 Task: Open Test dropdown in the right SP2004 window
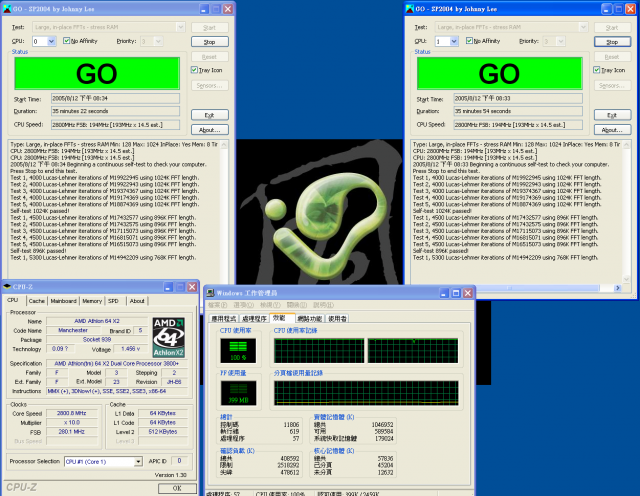pos(583,27)
